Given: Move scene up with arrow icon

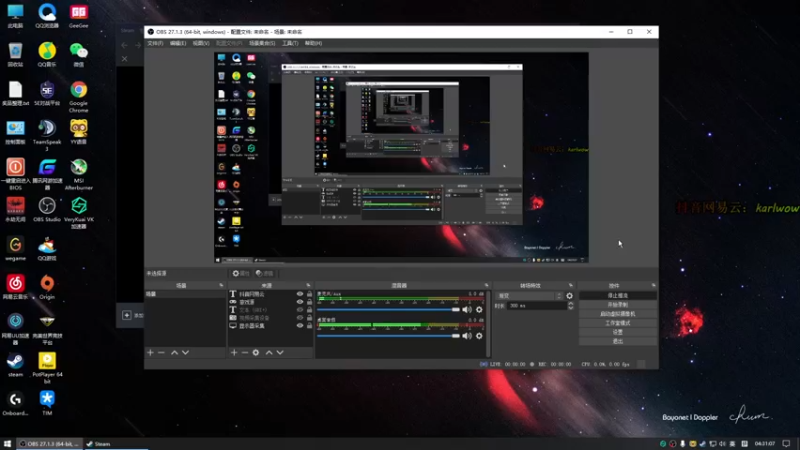Looking at the screenshot, I should click(x=174, y=353).
